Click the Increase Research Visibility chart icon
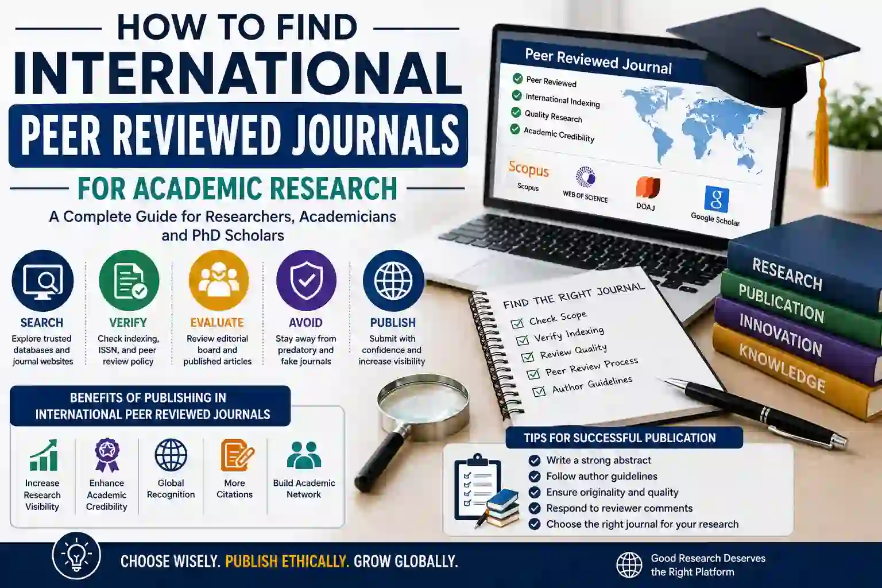 (43, 456)
